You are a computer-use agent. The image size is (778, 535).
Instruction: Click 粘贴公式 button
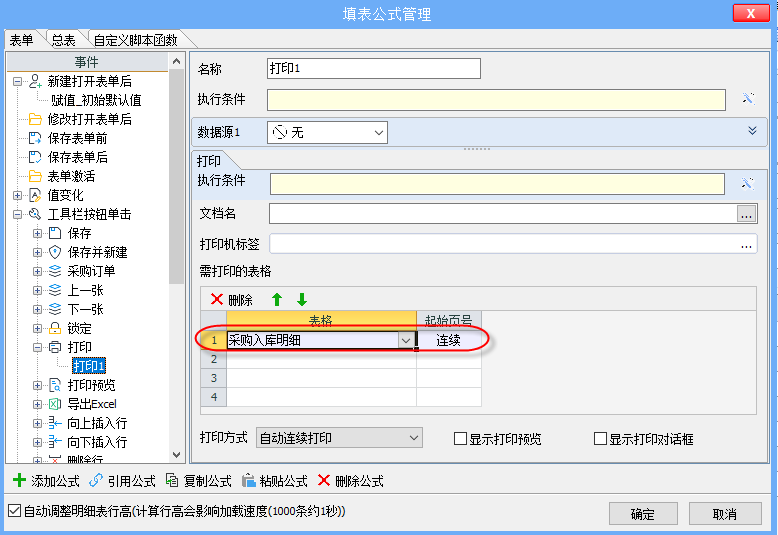274,480
